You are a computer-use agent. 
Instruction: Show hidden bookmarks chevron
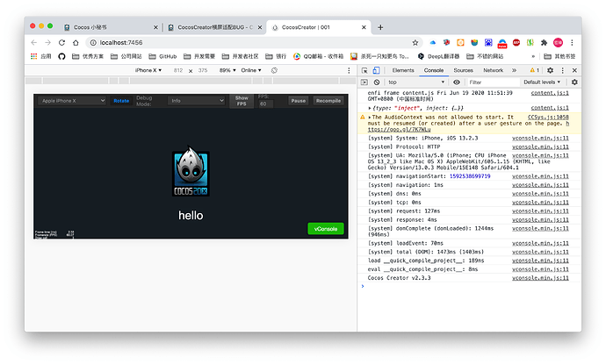point(533,56)
